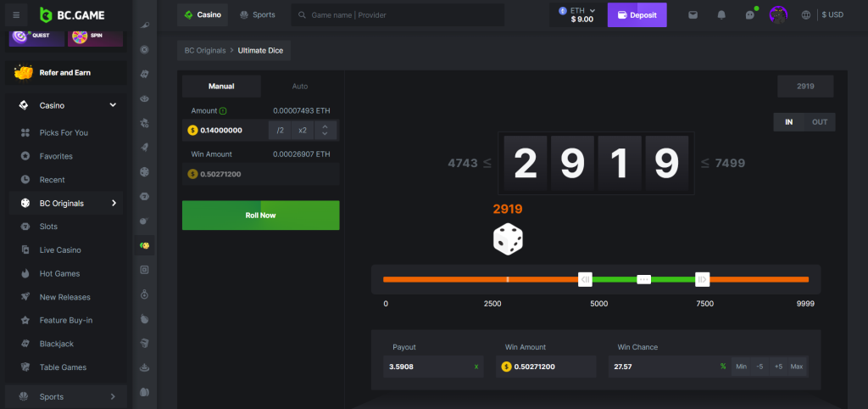Open New Releases in the sidebar

coord(66,297)
